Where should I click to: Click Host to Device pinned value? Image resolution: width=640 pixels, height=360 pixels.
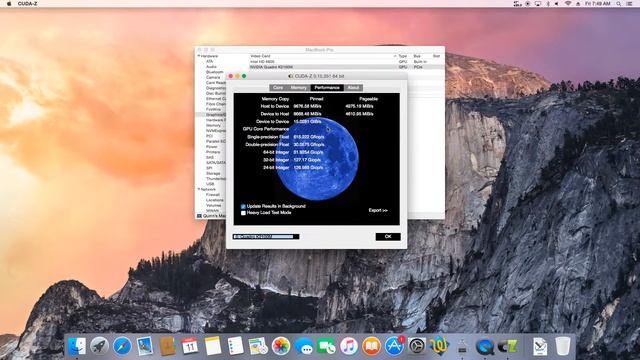pyautogui.click(x=307, y=107)
